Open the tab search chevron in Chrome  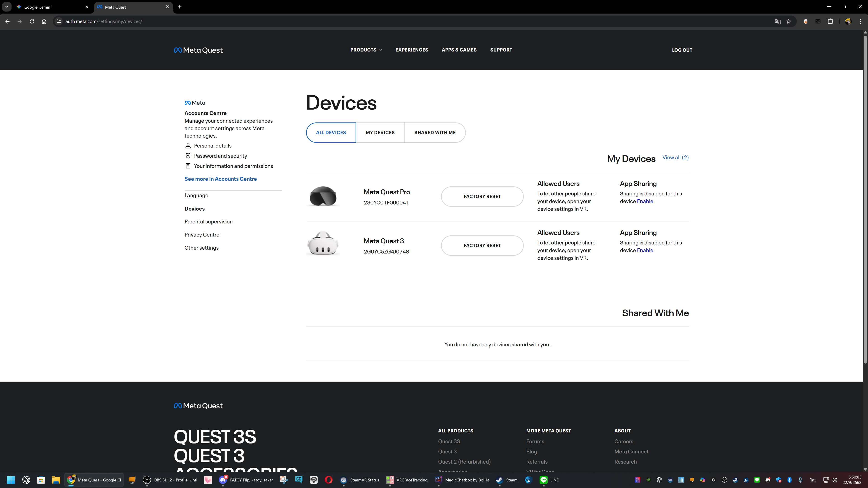click(6, 7)
